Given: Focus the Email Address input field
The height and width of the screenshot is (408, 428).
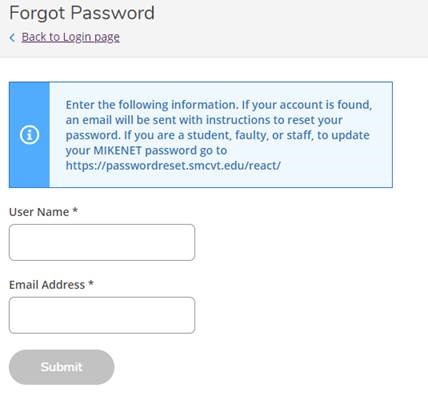Looking at the screenshot, I should [102, 315].
